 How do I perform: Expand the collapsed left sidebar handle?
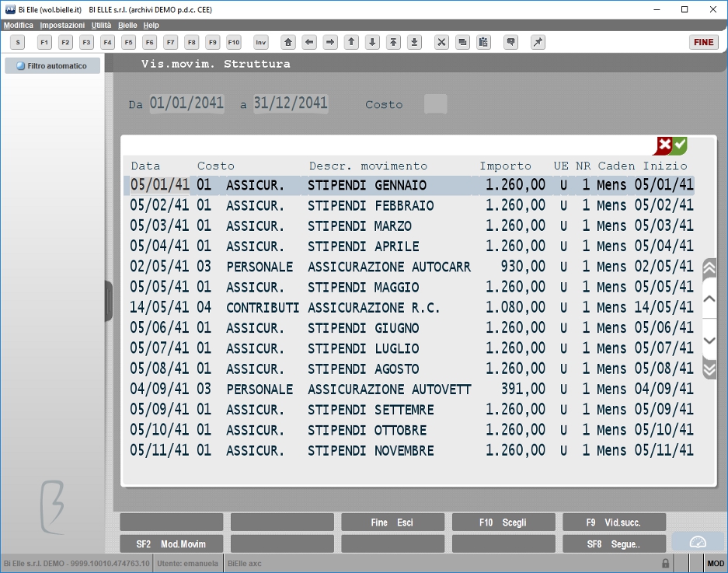[x=109, y=301]
